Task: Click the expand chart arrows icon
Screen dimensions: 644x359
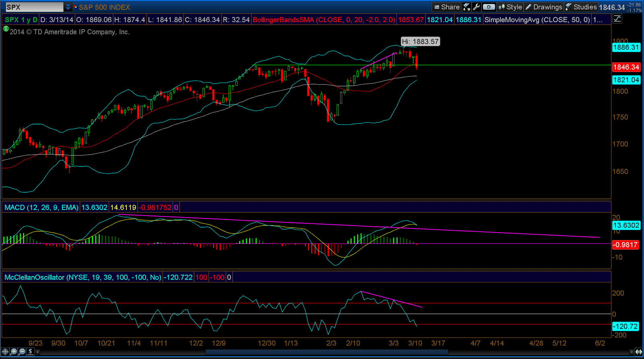Action: click(x=638, y=352)
